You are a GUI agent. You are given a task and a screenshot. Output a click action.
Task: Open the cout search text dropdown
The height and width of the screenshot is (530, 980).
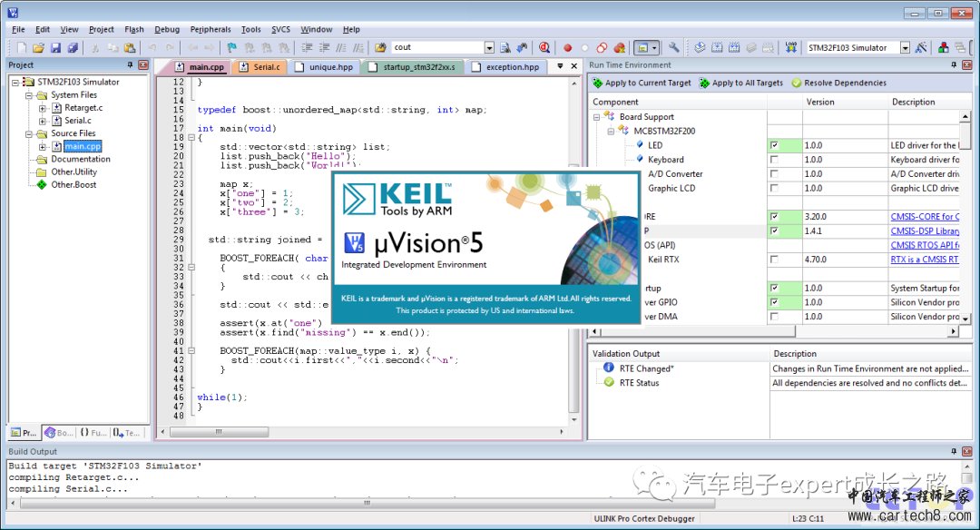(489, 47)
